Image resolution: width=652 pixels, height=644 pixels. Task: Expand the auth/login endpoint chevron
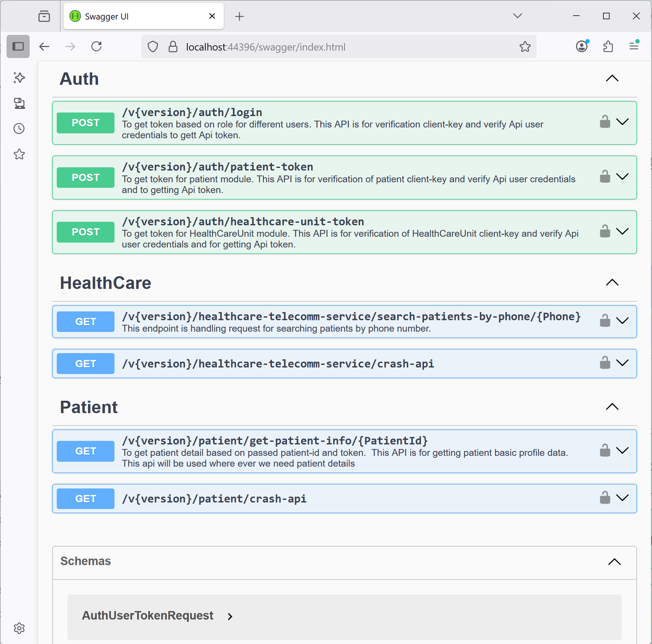click(x=622, y=122)
